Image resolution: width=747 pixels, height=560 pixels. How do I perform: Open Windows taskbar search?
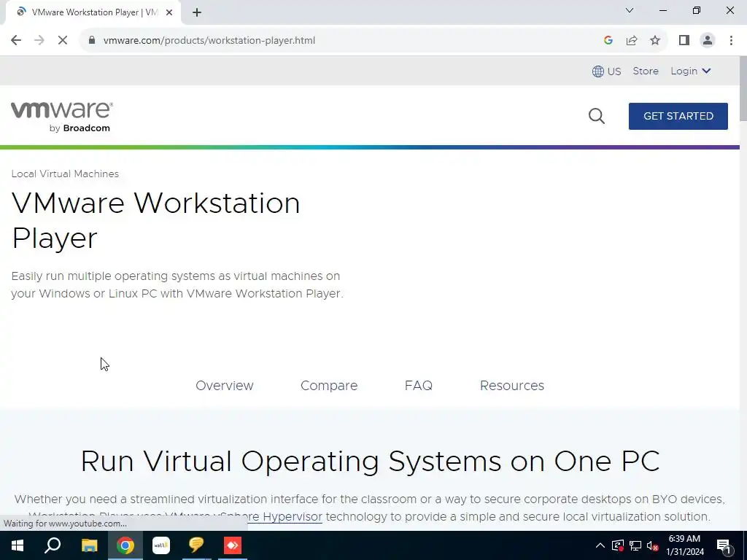click(x=53, y=545)
